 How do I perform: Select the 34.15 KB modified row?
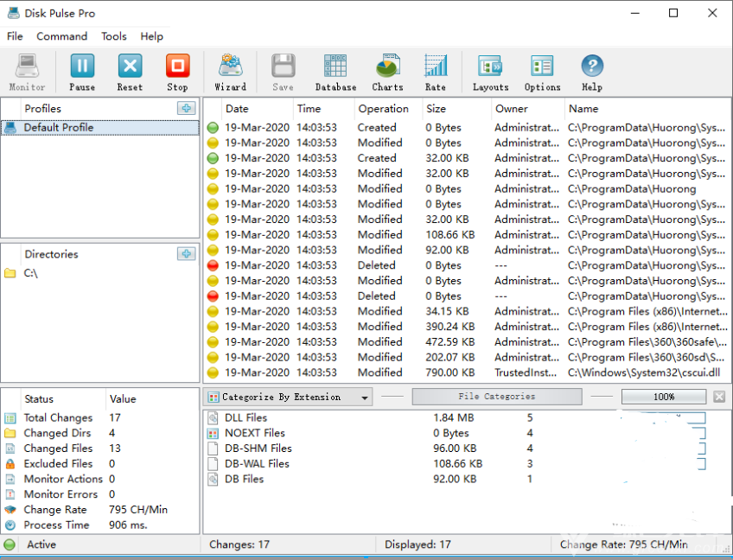click(x=467, y=311)
